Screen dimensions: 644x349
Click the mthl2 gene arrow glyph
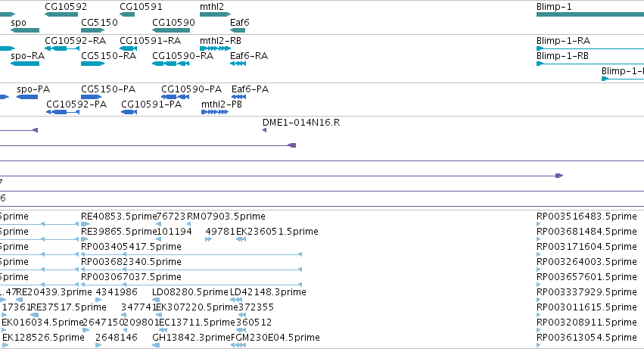[215, 14]
